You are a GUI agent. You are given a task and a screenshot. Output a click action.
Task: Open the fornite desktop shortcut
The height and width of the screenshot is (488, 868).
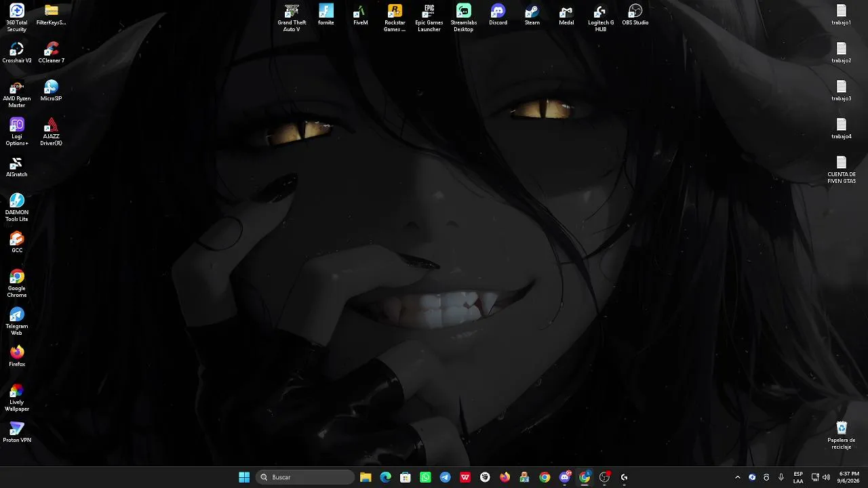(326, 14)
